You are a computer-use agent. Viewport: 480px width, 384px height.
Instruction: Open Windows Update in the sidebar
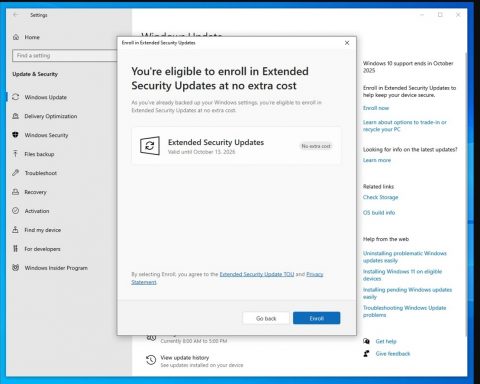coord(46,97)
